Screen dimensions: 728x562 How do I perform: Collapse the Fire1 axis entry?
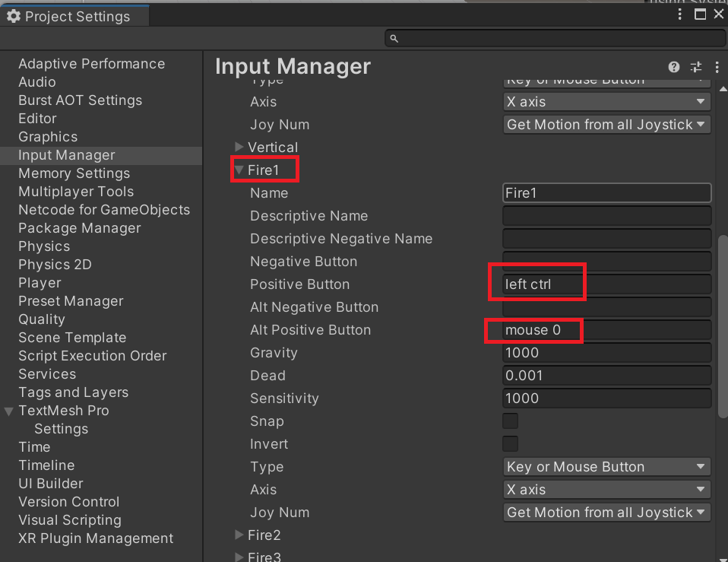[x=239, y=170]
